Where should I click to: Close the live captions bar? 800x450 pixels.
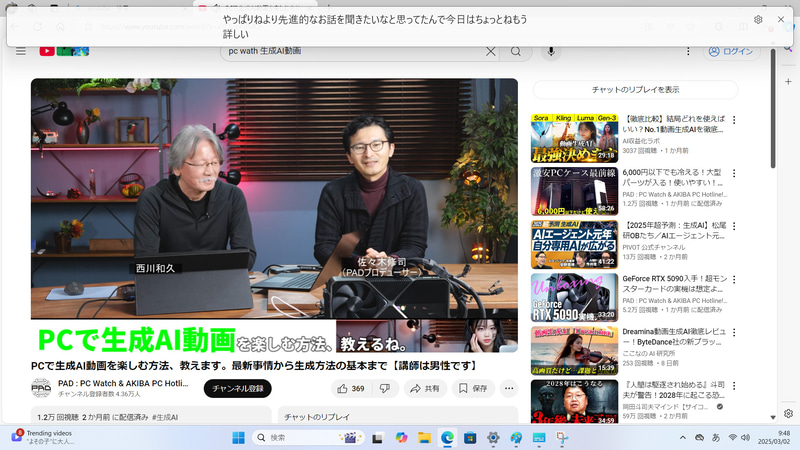[781, 19]
